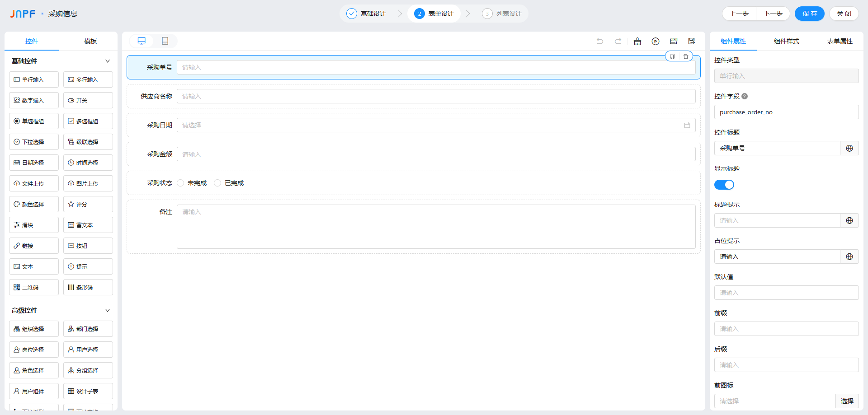
Task: Click the 上一步 button
Action: point(739,14)
